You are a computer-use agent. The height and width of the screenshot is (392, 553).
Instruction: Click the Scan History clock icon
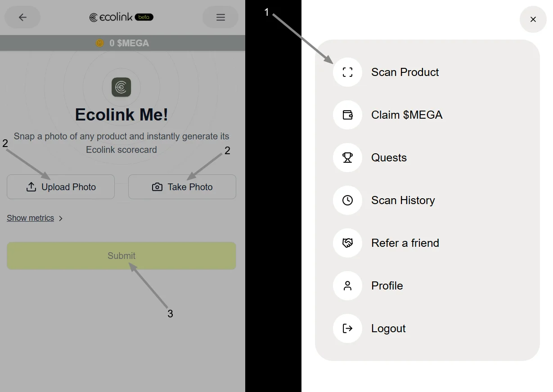point(347,200)
